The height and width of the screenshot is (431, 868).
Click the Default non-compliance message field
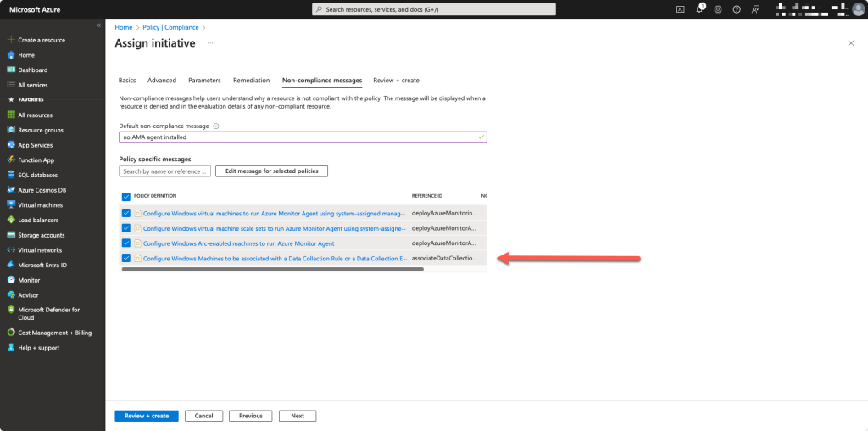[x=303, y=137]
